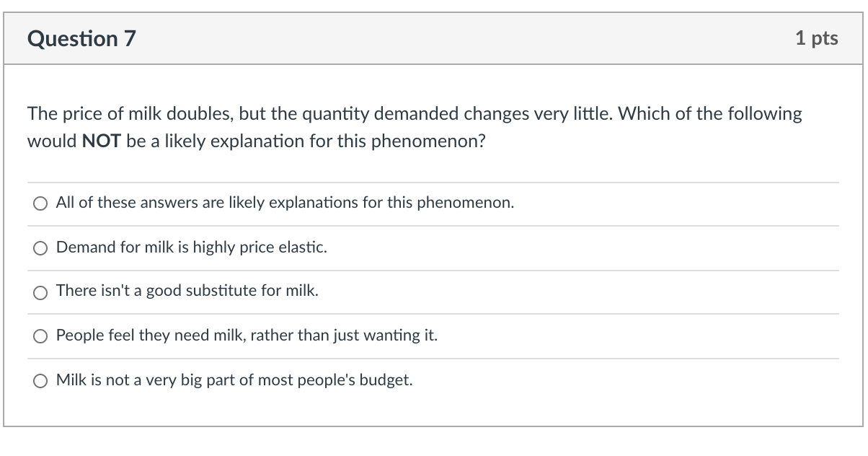Select 'People feel they need milk' option
The width and height of the screenshot is (868, 456).
pos(41,336)
